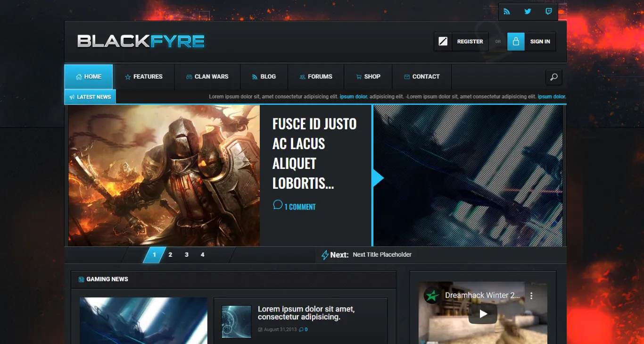The image size is (644, 344).
Task: Click the search magnifier icon
Action: click(x=554, y=76)
